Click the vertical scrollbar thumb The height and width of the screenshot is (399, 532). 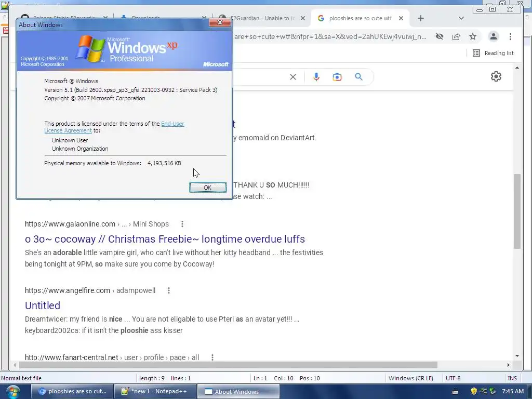(x=517, y=211)
